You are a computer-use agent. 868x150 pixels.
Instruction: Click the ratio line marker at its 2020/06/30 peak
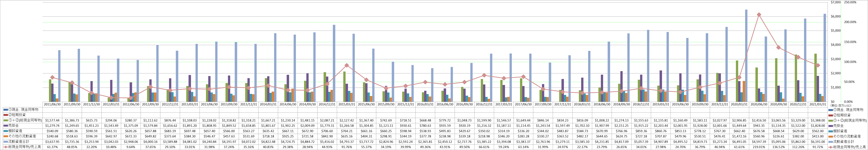pos(759,15)
